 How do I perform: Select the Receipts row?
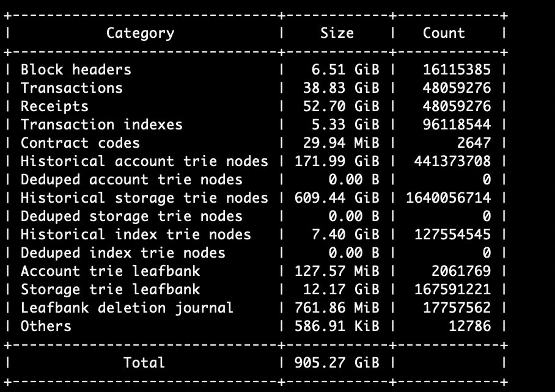54,106
